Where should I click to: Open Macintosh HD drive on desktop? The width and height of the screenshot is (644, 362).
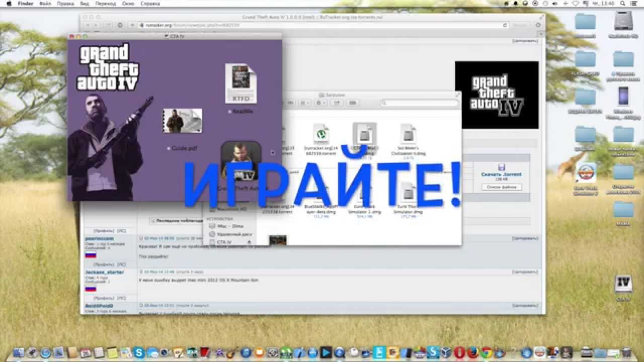(623, 24)
